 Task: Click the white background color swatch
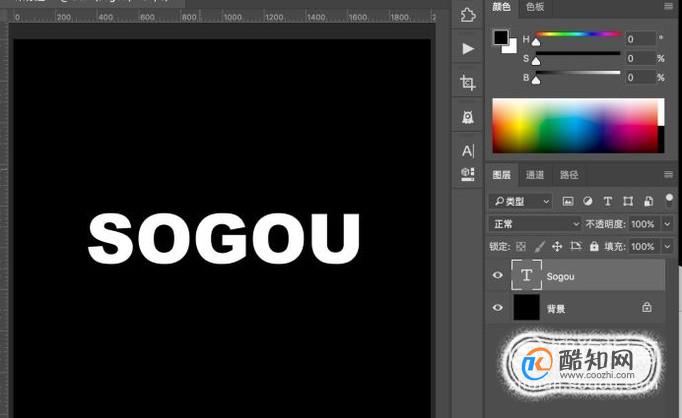pyautogui.click(x=512, y=48)
